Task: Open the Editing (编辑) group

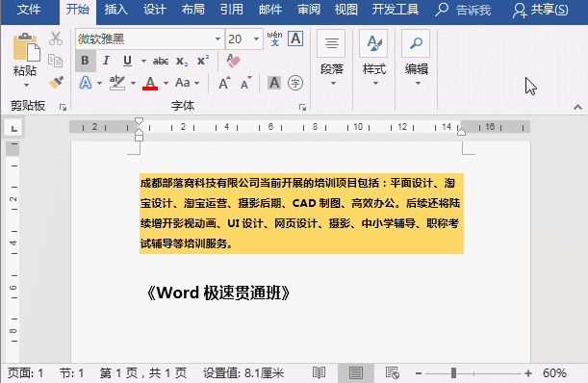Action: [x=417, y=58]
